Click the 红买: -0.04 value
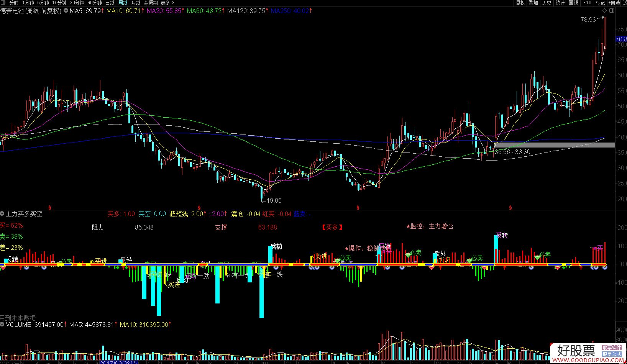Image resolution: width=627 pixels, height=364 pixels. pos(277,214)
